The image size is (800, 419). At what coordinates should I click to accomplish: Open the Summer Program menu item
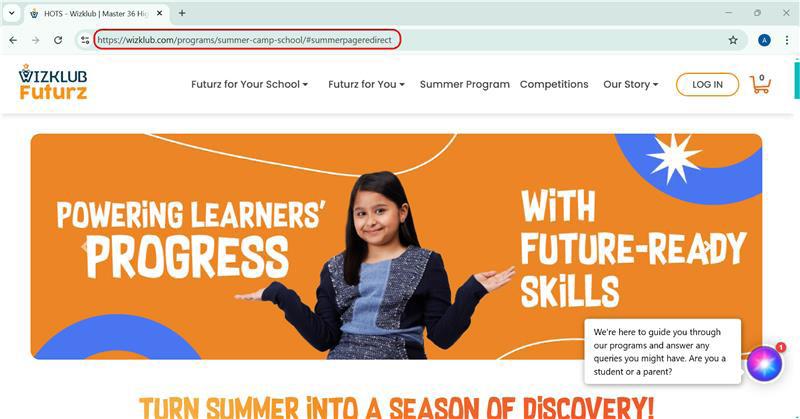(465, 84)
